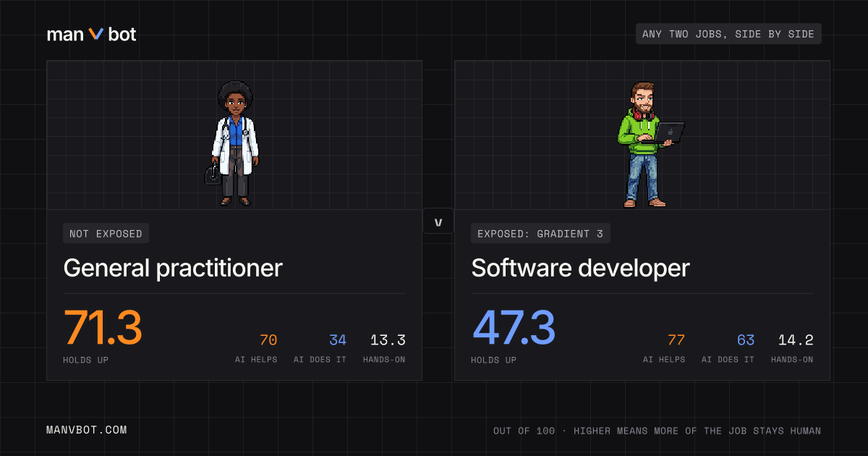This screenshot has width=868, height=456.
Task: Click the 71.3 holds up score
Action: pyautogui.click(x=103, y=328)
